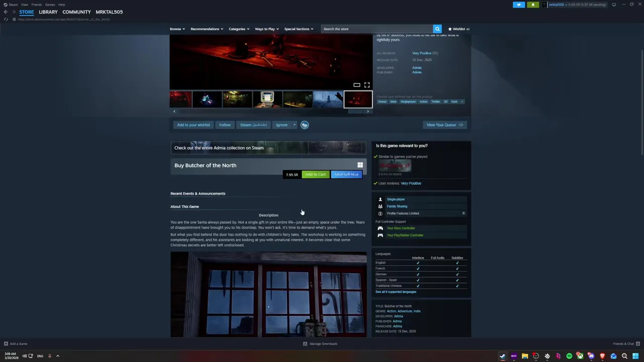Expand the Special Sections dropdown
644x362 pixels.
(298, 29)
